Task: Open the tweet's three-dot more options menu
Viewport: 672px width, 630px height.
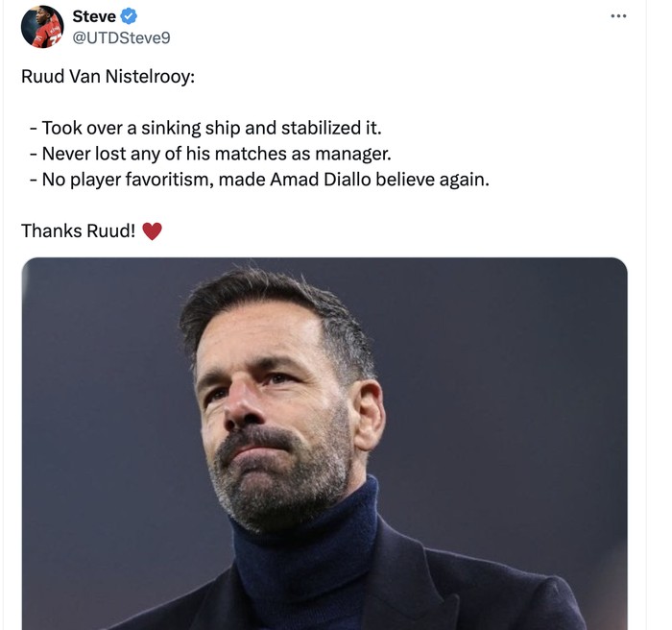Action: pyautogui.click(x=618, y=16)
